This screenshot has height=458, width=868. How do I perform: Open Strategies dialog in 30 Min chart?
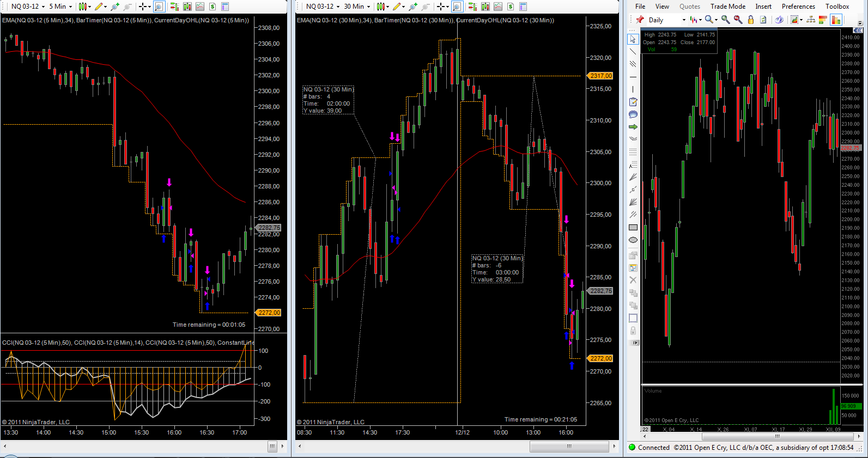coord(511,7)
